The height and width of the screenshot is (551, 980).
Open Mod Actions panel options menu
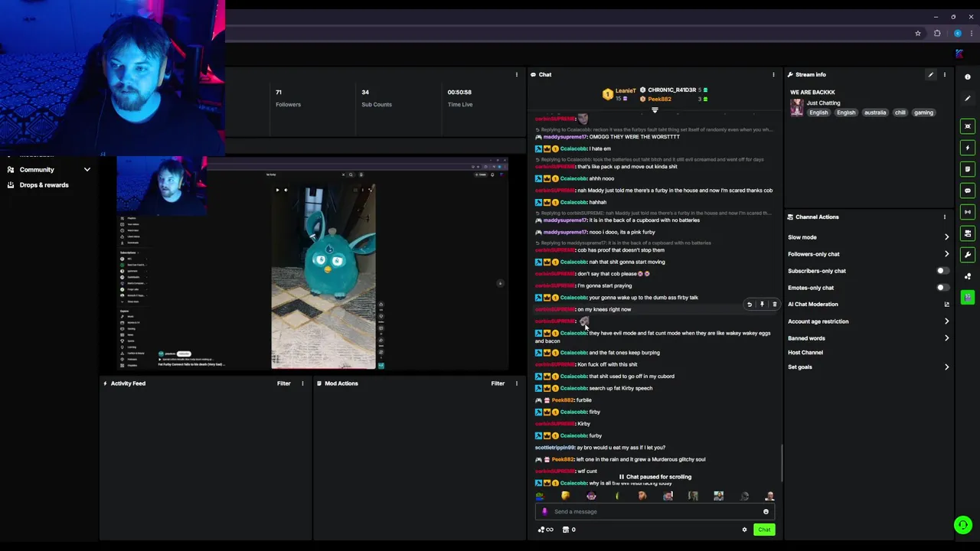517,383
